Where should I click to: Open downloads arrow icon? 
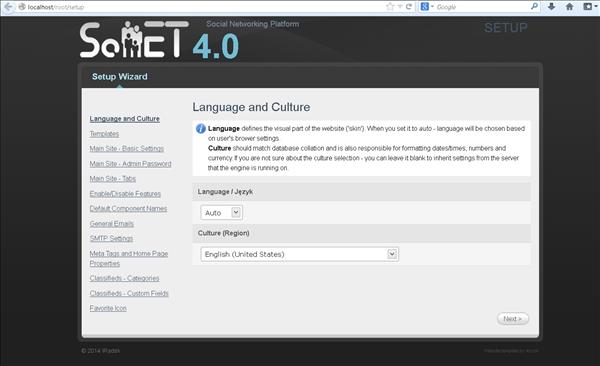(551, 7)
